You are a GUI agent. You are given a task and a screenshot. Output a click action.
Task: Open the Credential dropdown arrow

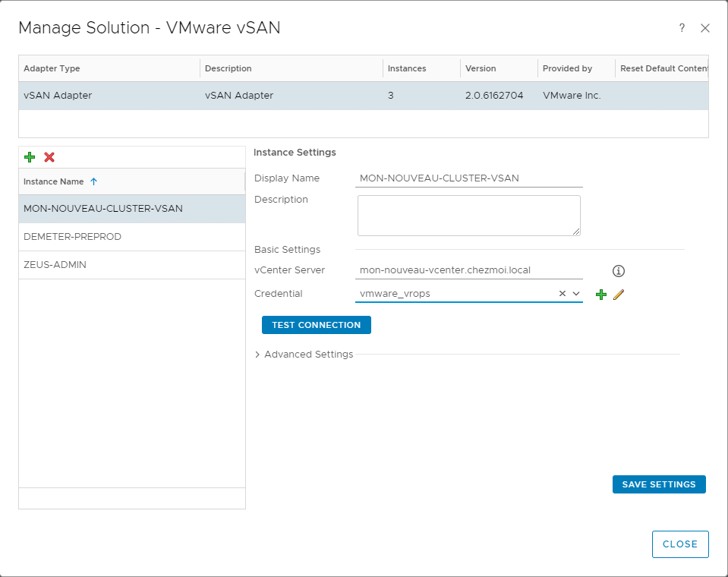(x=576, y=294)
